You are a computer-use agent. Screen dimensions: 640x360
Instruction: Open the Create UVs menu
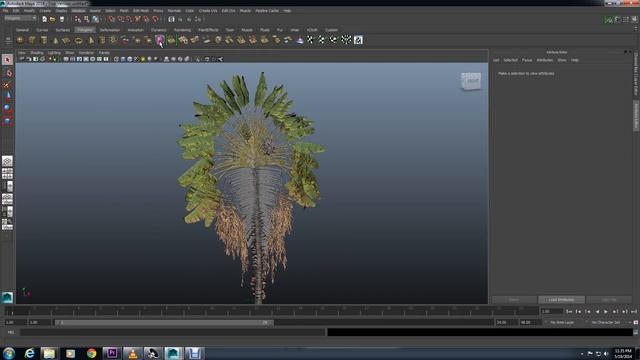[x=208, y=11]
